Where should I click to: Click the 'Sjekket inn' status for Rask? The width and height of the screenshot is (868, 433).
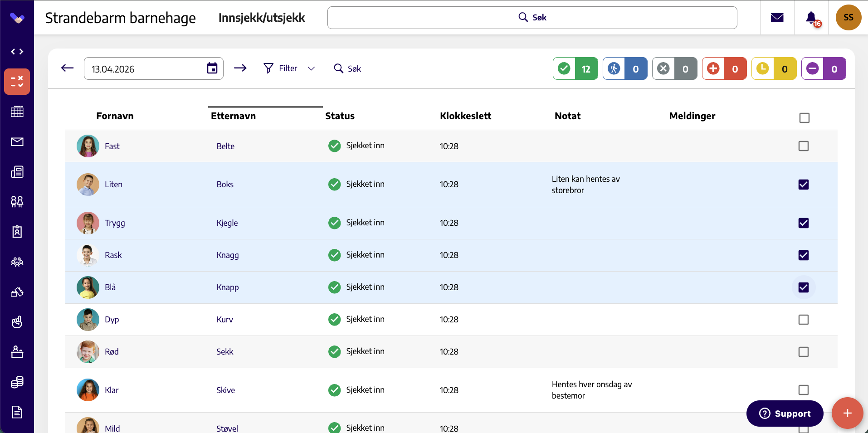click(356, 255)
